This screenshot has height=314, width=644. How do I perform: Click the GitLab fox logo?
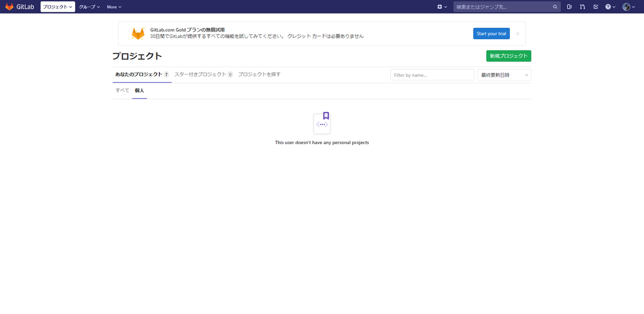[9, 6]
